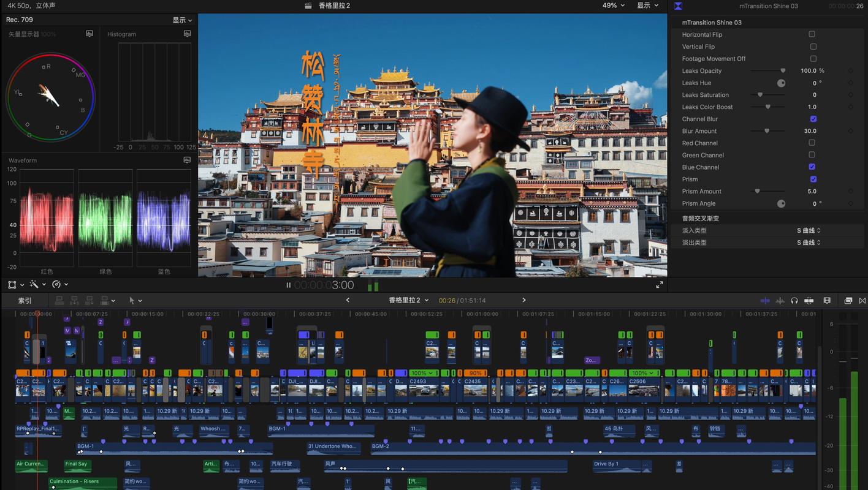Uncheck the Channel Blur checkbox
Viewport: 868px width, 490px height.
click(x=813, y=119)
